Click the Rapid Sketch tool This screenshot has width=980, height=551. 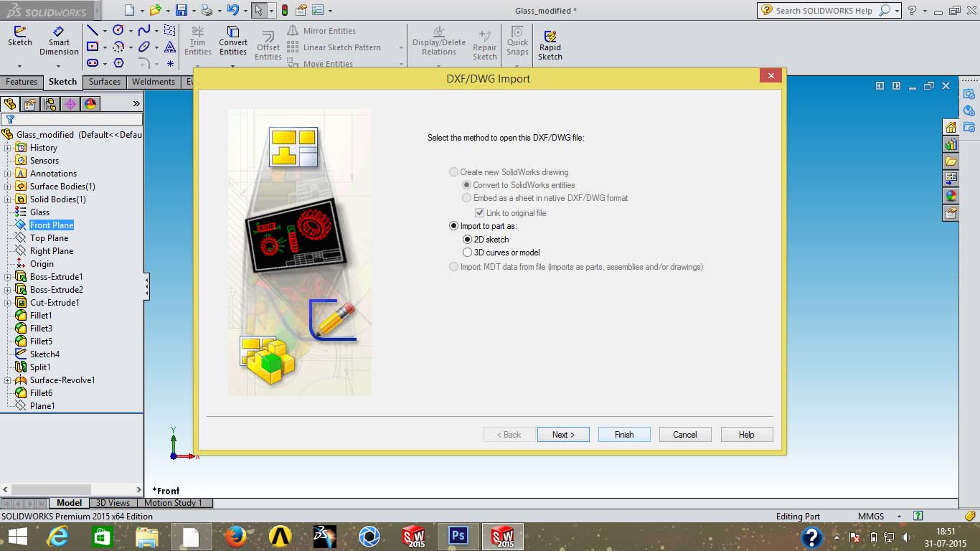click(550, 45)
